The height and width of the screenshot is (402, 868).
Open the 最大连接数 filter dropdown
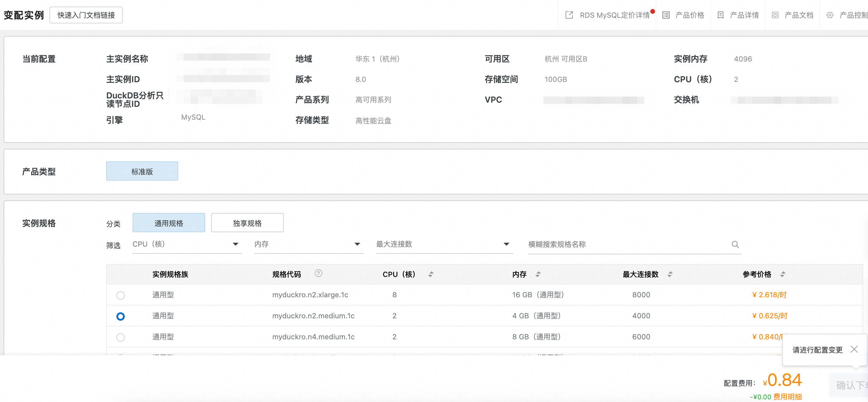pyautogui.click(x=506, y=244)
